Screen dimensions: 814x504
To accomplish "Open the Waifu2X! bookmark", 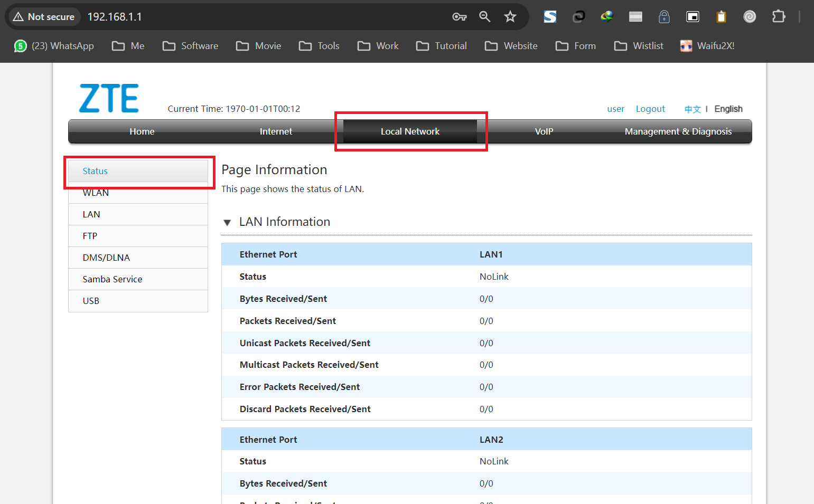I will point(707,46).
